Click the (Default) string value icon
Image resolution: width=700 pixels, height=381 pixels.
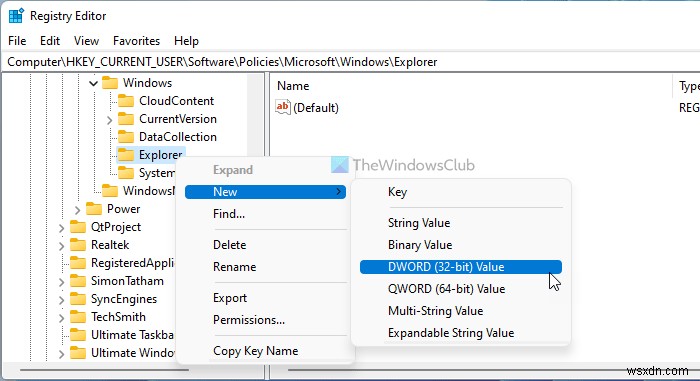283,107
